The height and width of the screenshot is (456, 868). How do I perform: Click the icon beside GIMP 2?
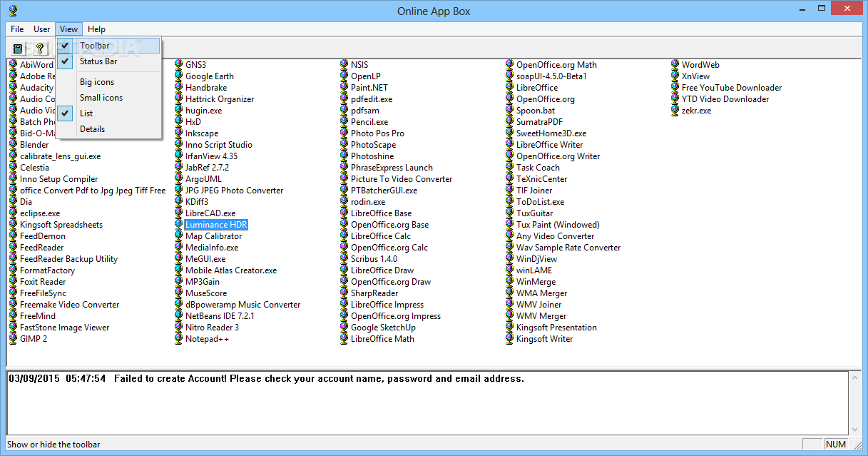point(14,339)
